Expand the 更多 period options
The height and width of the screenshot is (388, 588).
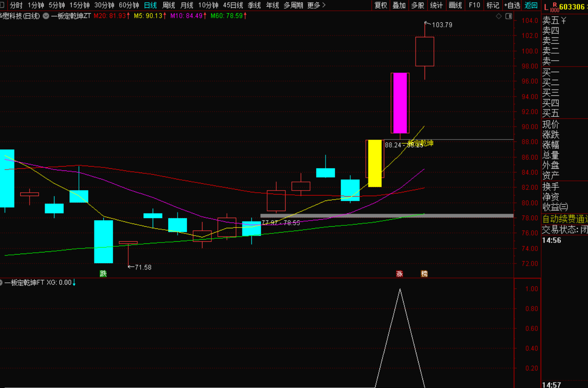coord(317,5)
